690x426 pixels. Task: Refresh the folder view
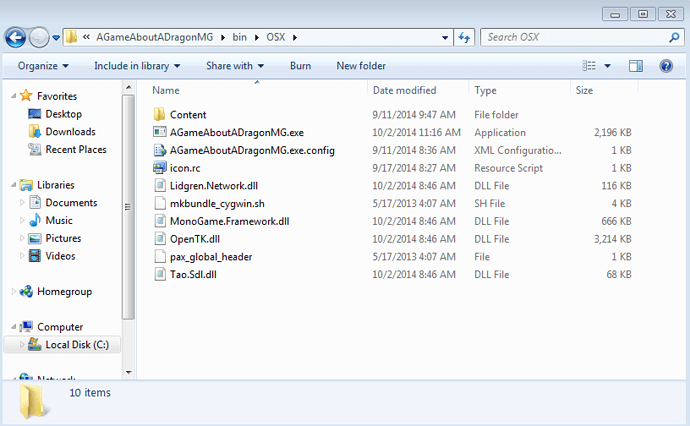point(464,38)
